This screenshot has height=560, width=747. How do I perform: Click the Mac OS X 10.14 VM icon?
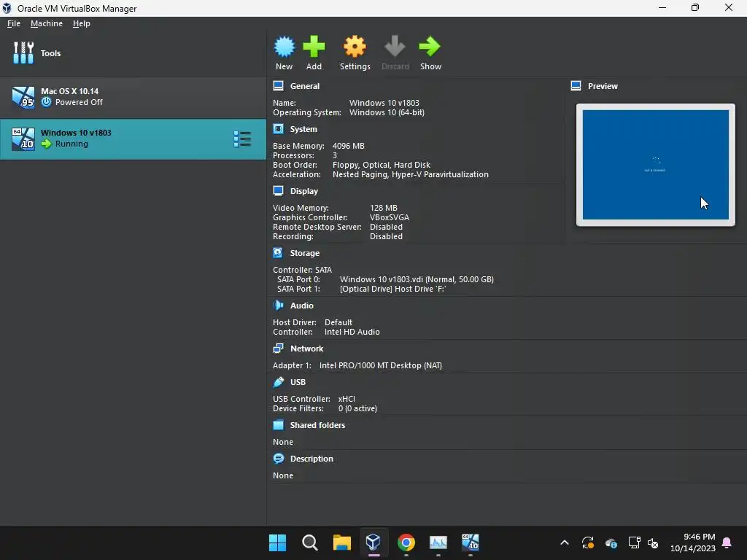(x=23, y=97)
